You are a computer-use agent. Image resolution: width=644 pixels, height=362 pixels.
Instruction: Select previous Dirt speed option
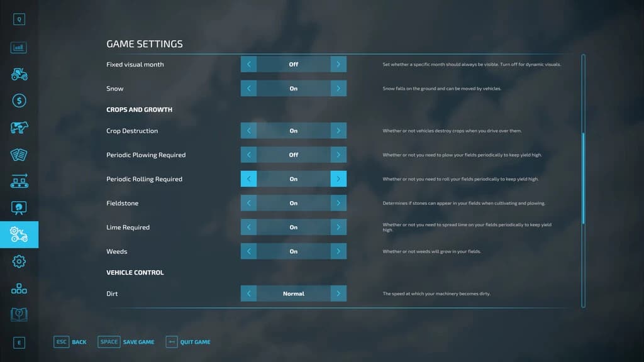pos(248,293)
